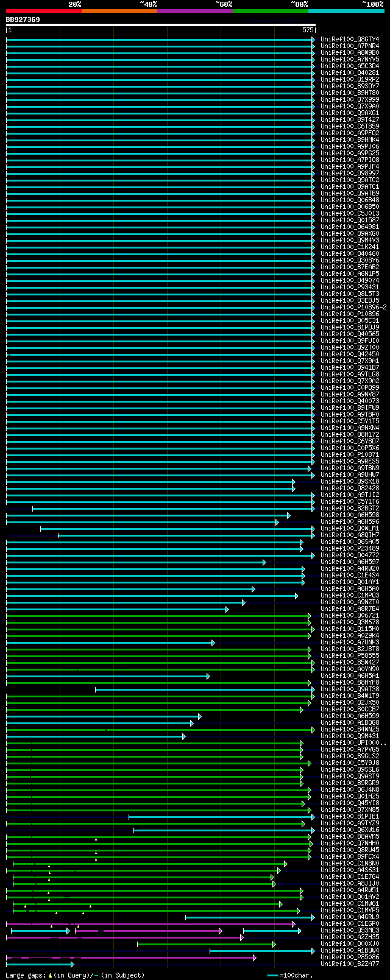
Task: Select the label UniRef100_Q53MC3
Action: click(350, 931)
